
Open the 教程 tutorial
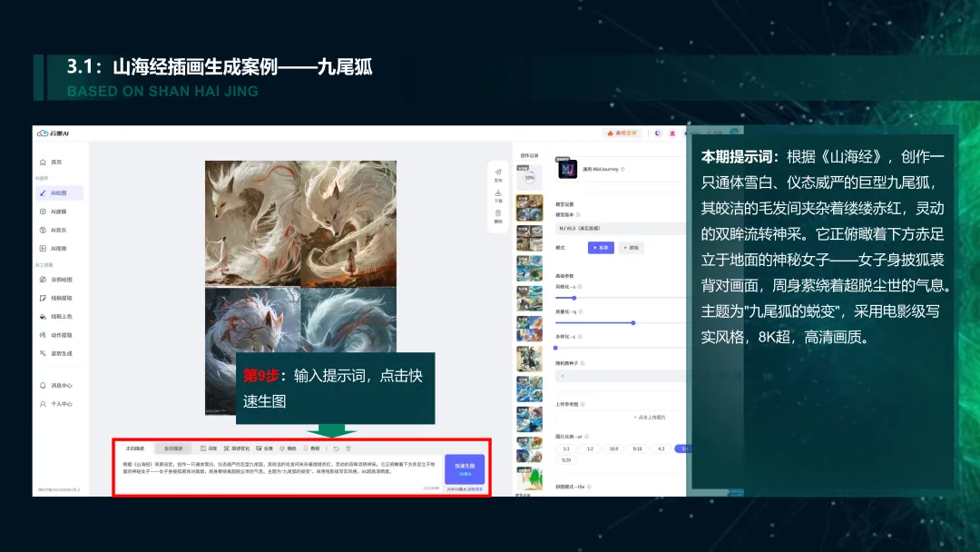[x=311, y=448]
